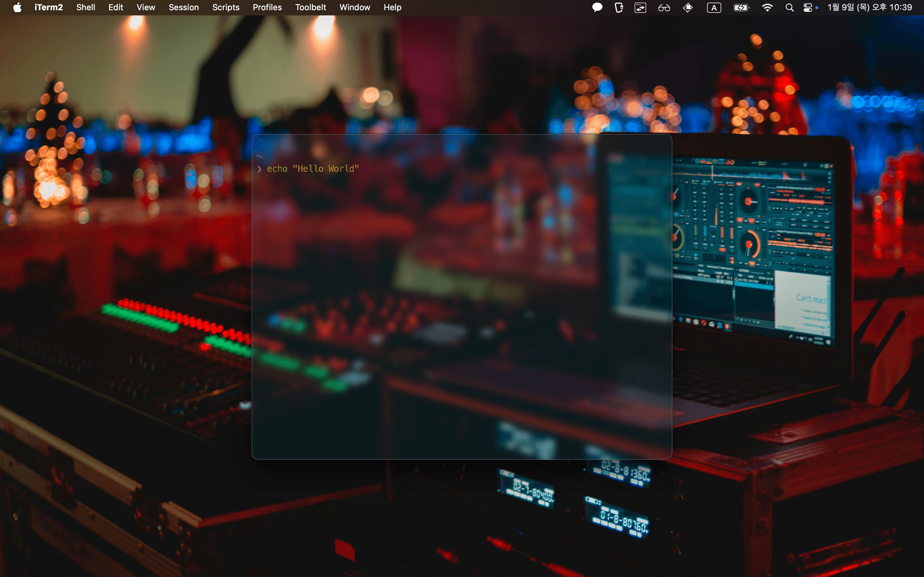
Task: Click the input source A icon
Action: (714, 8)
